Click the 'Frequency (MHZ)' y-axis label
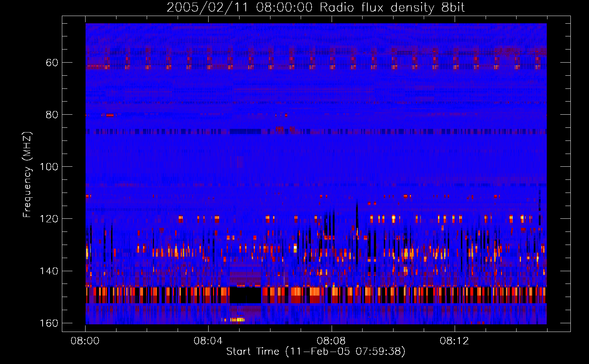Viewport: 589px width, 364px height. click(x=27, y=174)
